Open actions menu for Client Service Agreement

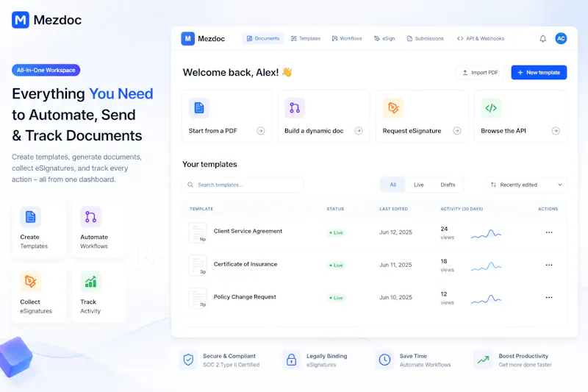pos(549,232)
